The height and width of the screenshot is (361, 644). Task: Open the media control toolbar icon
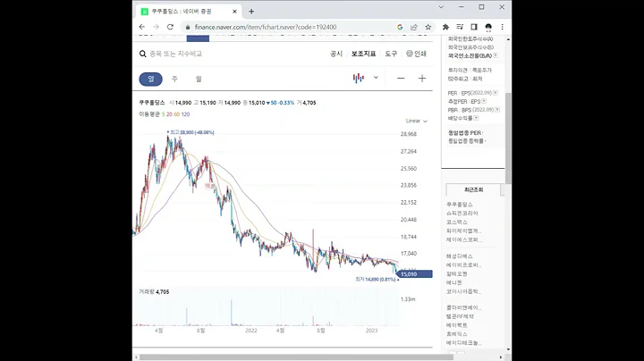(x=460, y=27)
